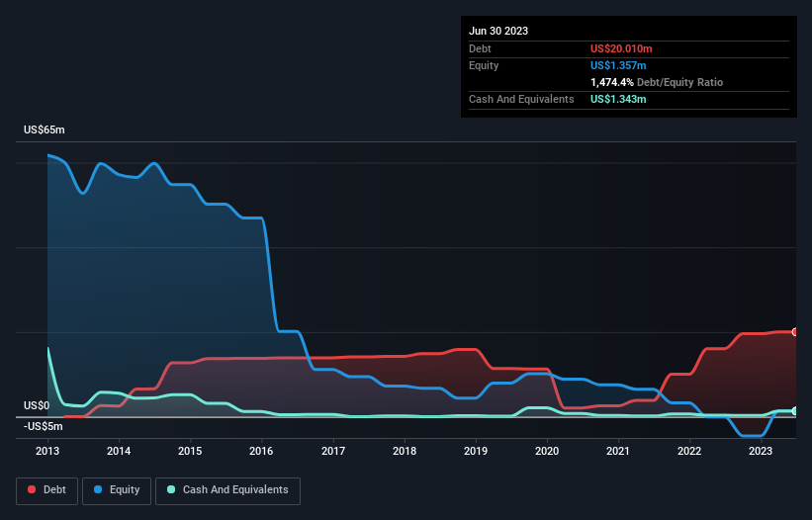Click the US$1.357m equity value
This screenshot has height=520, width=812.
pos(618,65)
